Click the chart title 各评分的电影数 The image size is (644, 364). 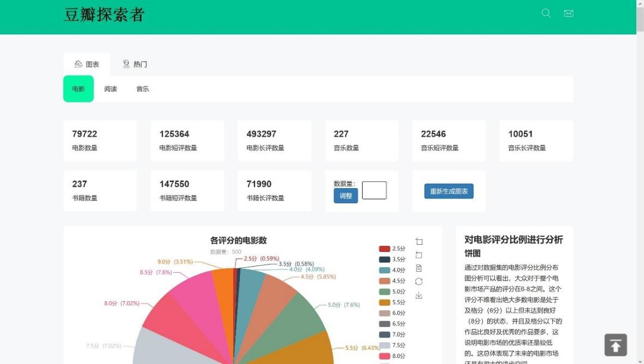tap(239, 240)
